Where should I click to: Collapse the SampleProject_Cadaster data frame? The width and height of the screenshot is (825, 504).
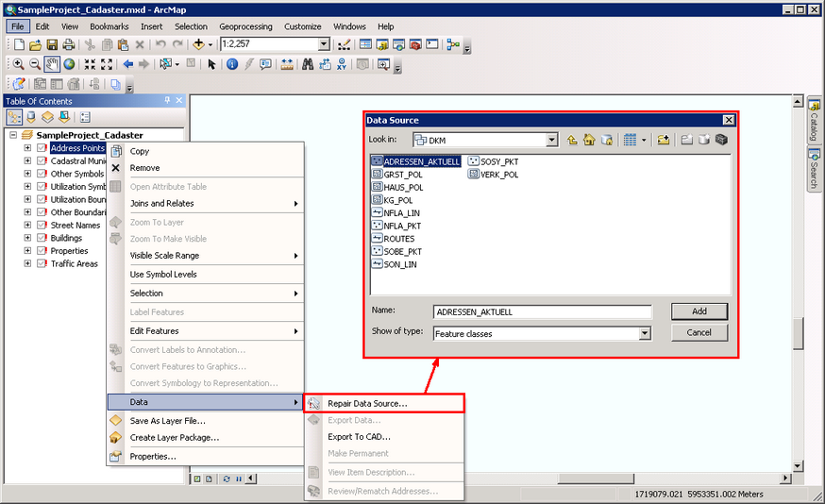click(x=13, y=135)
